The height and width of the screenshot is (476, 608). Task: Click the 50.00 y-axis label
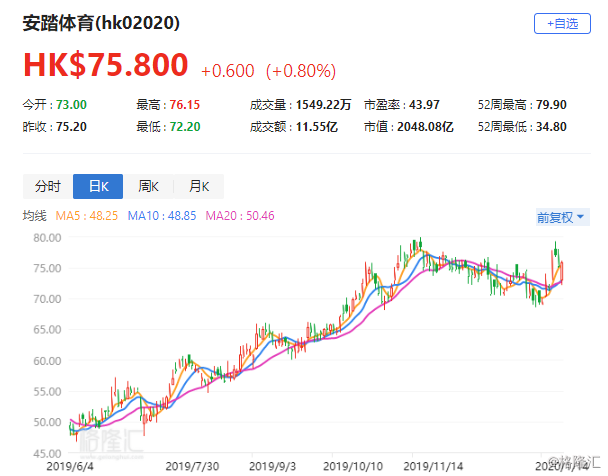pos(47,422)
